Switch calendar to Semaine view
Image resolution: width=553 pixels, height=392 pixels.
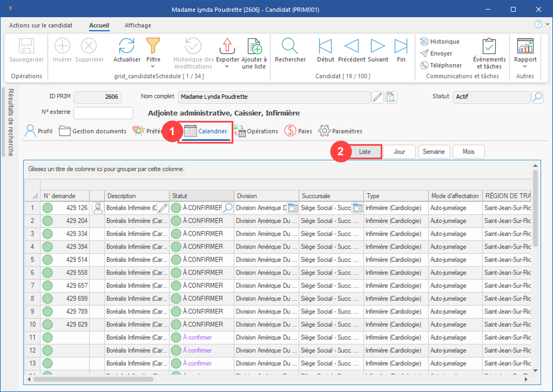click(433, 152)
